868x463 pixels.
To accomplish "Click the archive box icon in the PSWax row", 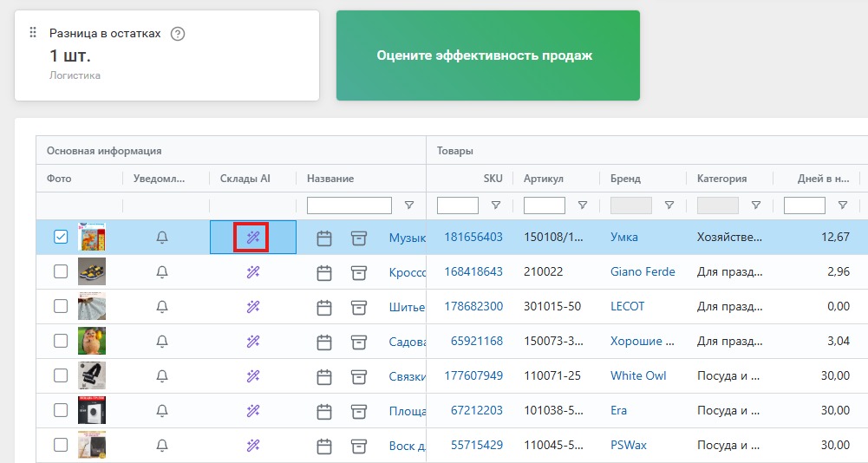I will click(x=359, y=447).
